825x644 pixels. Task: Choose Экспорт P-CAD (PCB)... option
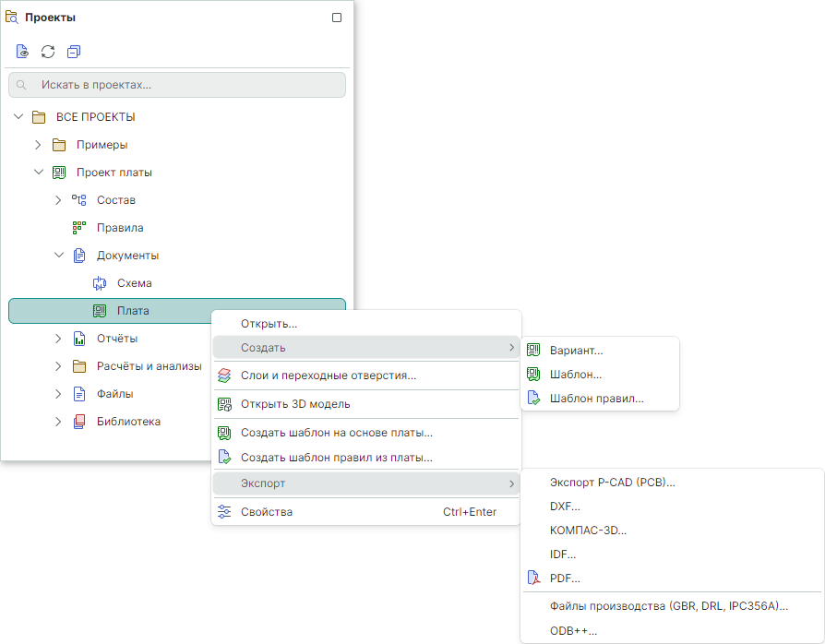click(x=612, y=482)
